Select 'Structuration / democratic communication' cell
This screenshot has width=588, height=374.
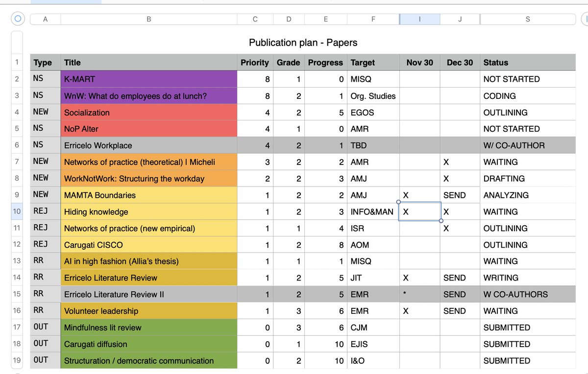(149, 361)
